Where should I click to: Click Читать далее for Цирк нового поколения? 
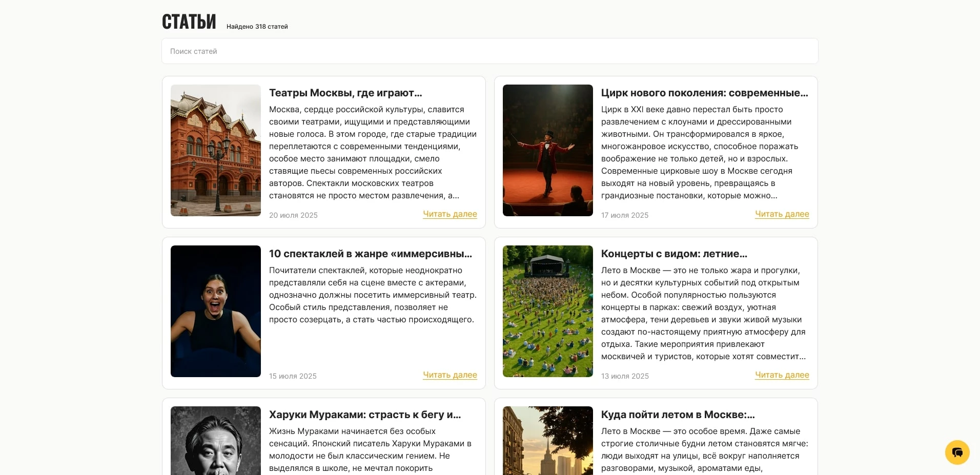(782, 214)
